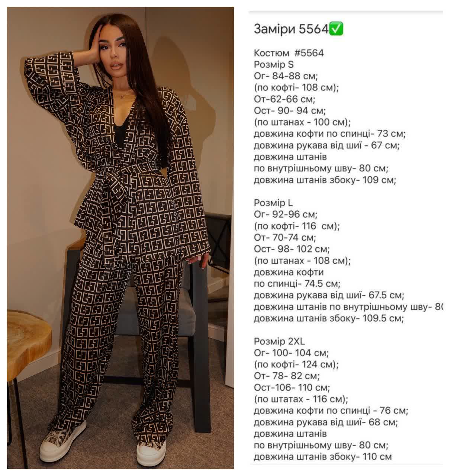Select the Костюм #5564 hashtag line
The width and height of the screenshot is (476, 476).
point(289,53)
